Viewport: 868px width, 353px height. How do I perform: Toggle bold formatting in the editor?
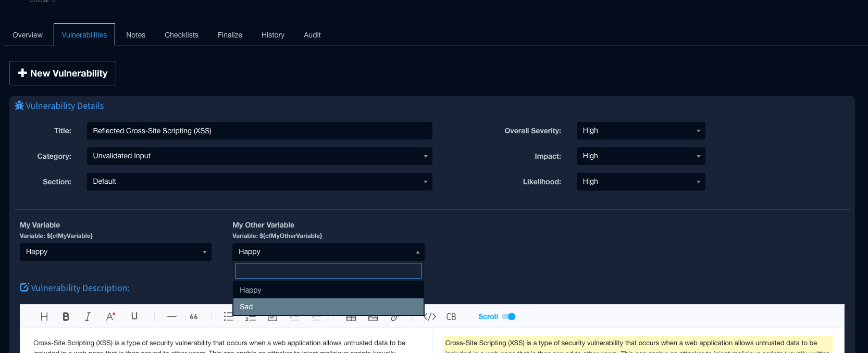[66, 317]
